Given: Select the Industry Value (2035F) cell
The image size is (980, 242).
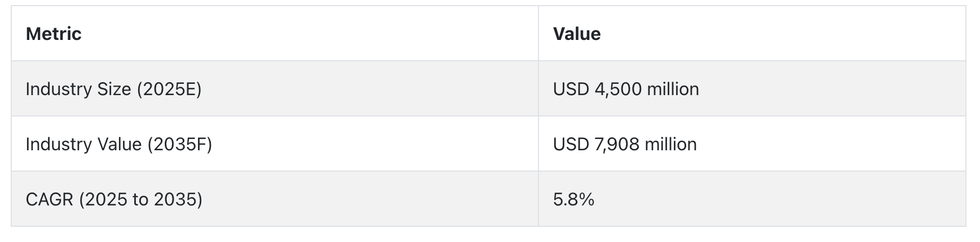Looking at the screenshot, I should click(x=275, y=144).
